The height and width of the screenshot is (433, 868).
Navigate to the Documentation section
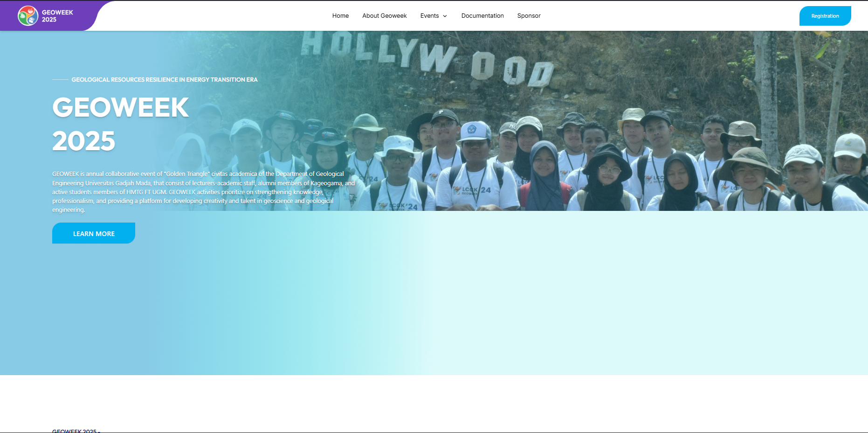(482, 15)
